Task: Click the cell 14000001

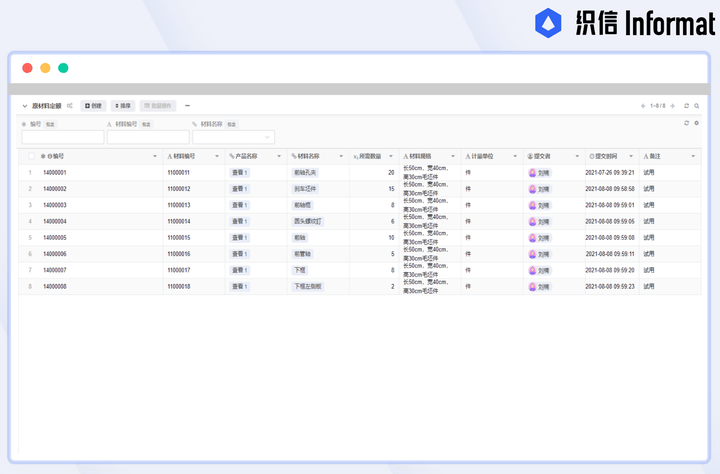Action: tap(55, 173)
